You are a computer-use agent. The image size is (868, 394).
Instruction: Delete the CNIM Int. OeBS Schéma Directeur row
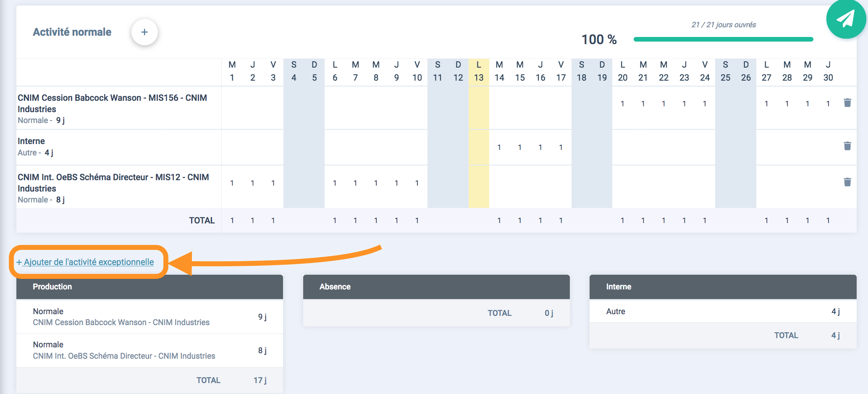(847, 182)
